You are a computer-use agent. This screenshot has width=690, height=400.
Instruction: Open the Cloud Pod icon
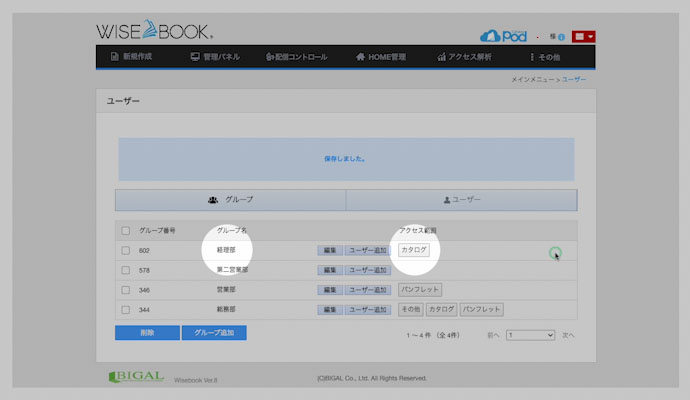coord(504,35)
